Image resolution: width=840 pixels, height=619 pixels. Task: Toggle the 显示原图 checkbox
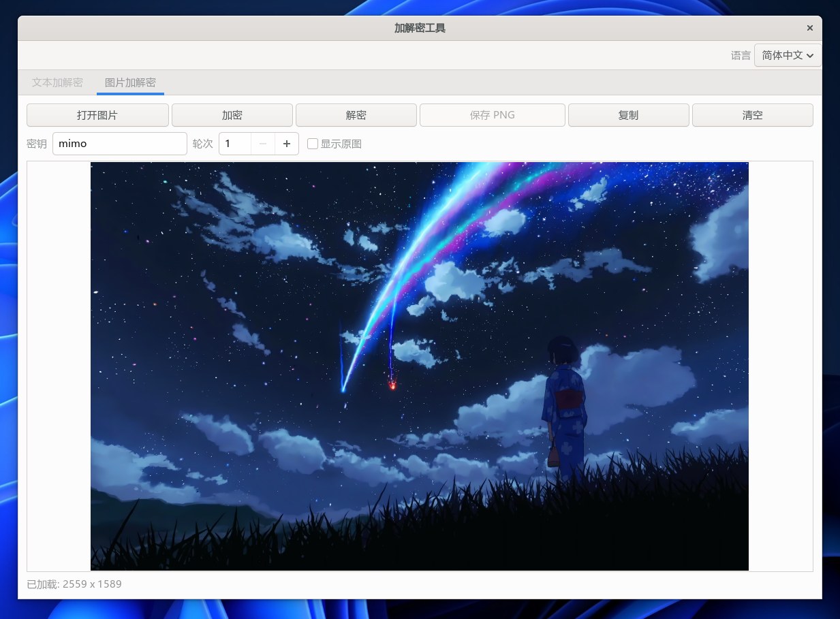(x=335, y=144)
